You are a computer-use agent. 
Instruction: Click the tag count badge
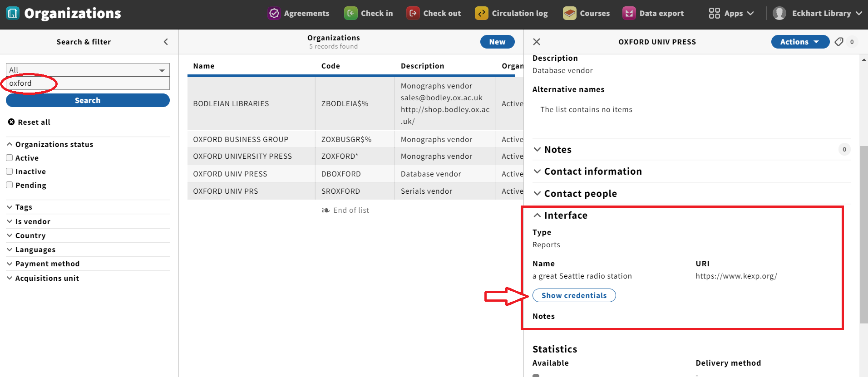tap(852, 42)
